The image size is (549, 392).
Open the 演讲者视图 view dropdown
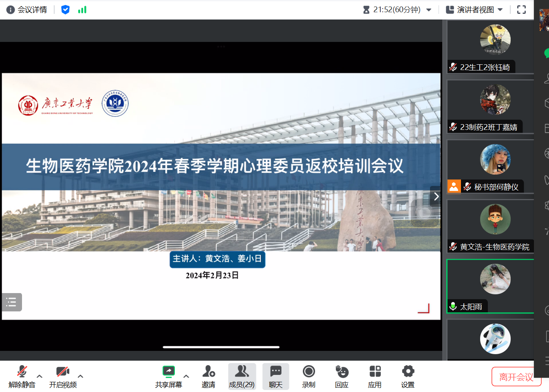pos(474,10)
